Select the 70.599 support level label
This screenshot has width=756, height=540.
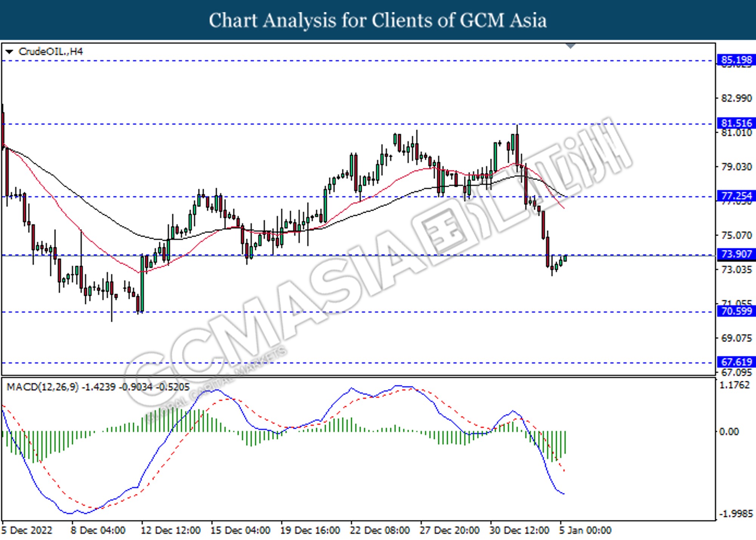tap(736, 311)
